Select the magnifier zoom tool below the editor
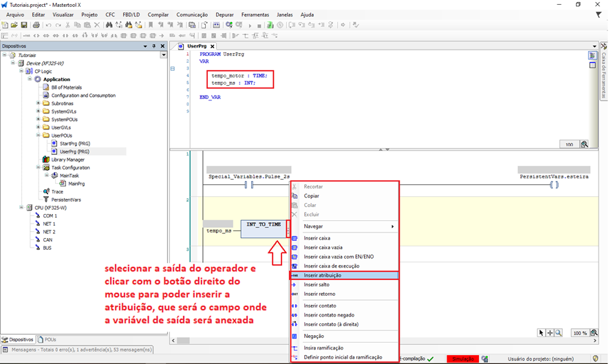The height and width of the screenshot is (364, 609). pos(559,332)
